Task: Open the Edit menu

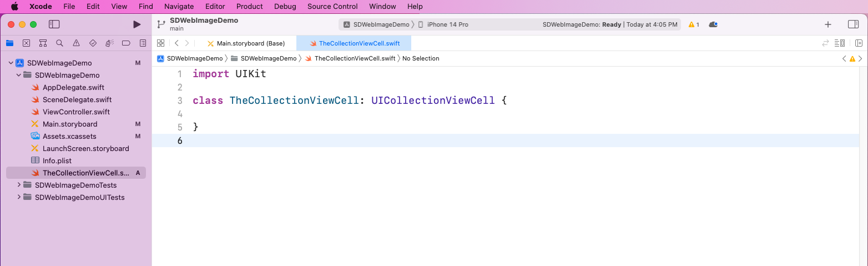Action: coord(93,7)
